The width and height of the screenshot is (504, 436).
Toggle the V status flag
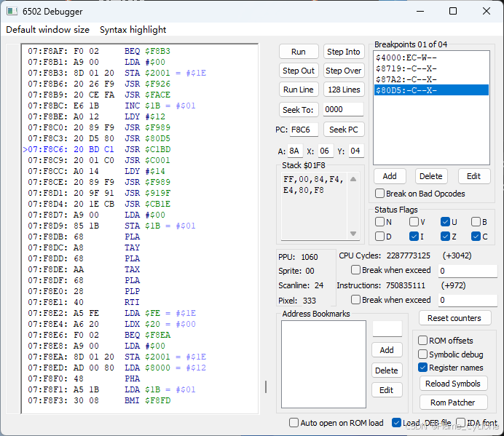[x=414, y=222]
